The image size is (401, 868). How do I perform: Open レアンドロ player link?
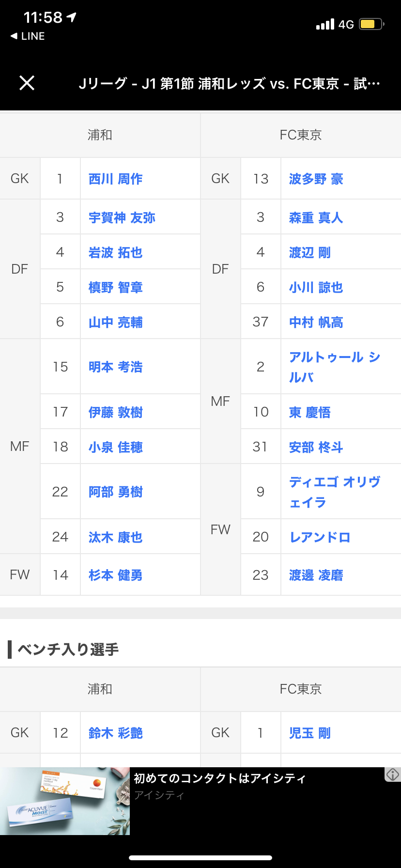[x=320, y=537]
